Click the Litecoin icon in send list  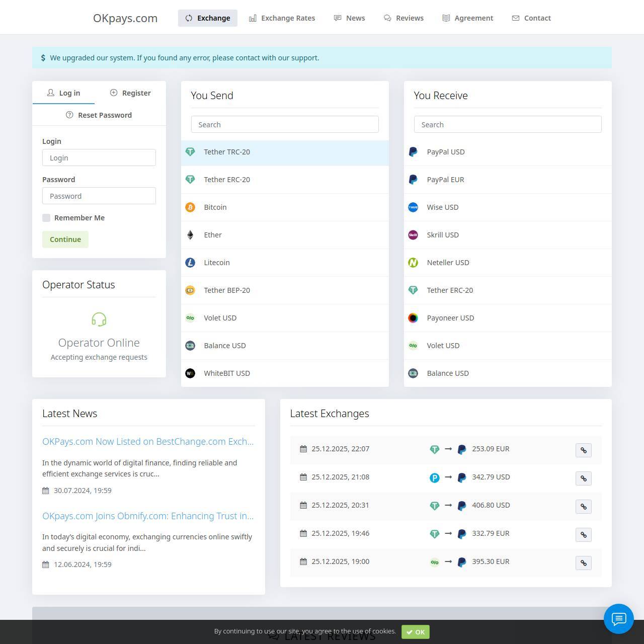click(x=190, y=263)
